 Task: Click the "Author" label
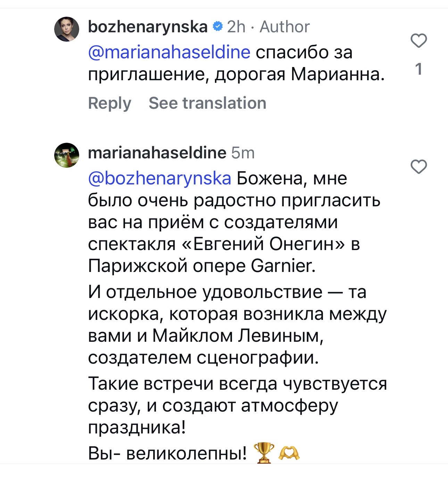(x=284, y=27)
